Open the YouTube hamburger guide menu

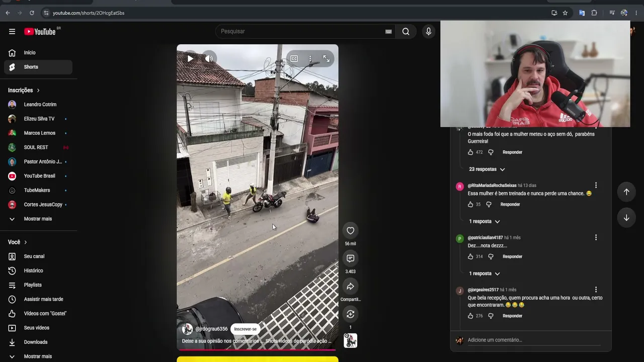click(12, 32)
